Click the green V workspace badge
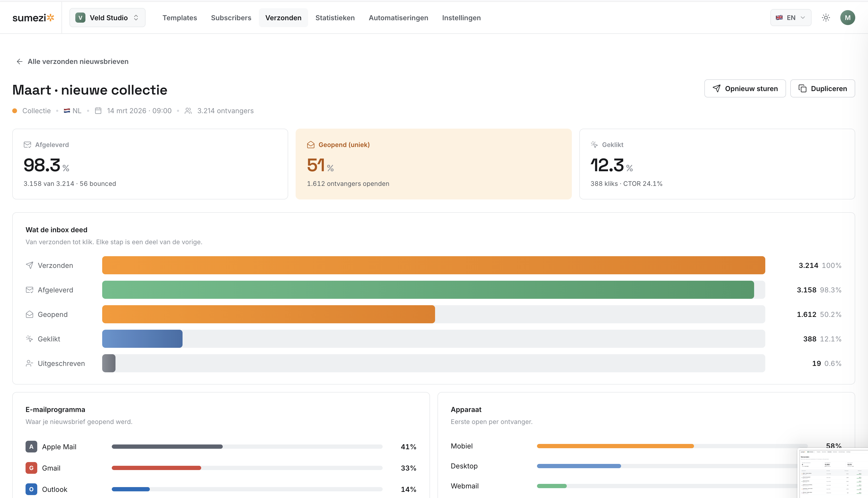 pos(80,18)
